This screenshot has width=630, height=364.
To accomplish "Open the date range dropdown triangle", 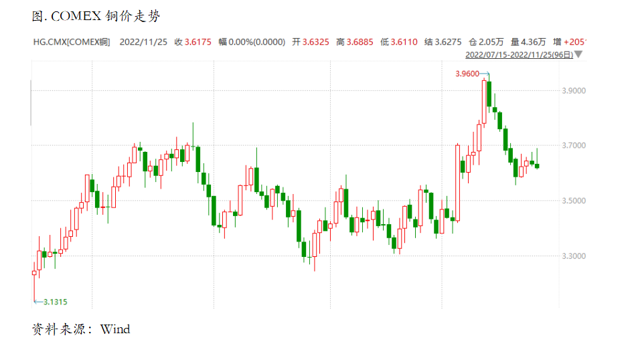I will pos(578,54).
